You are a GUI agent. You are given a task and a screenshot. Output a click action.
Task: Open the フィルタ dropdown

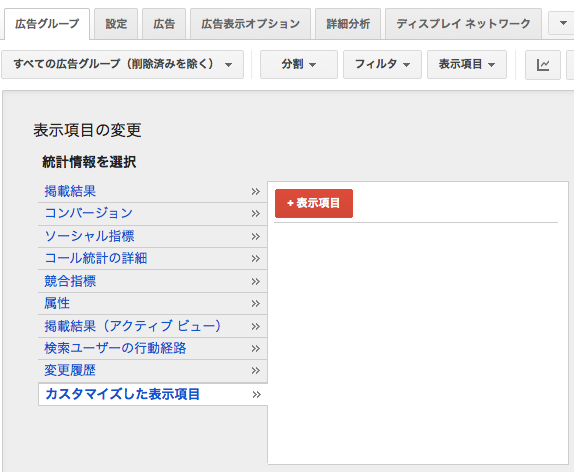(382, 65)
